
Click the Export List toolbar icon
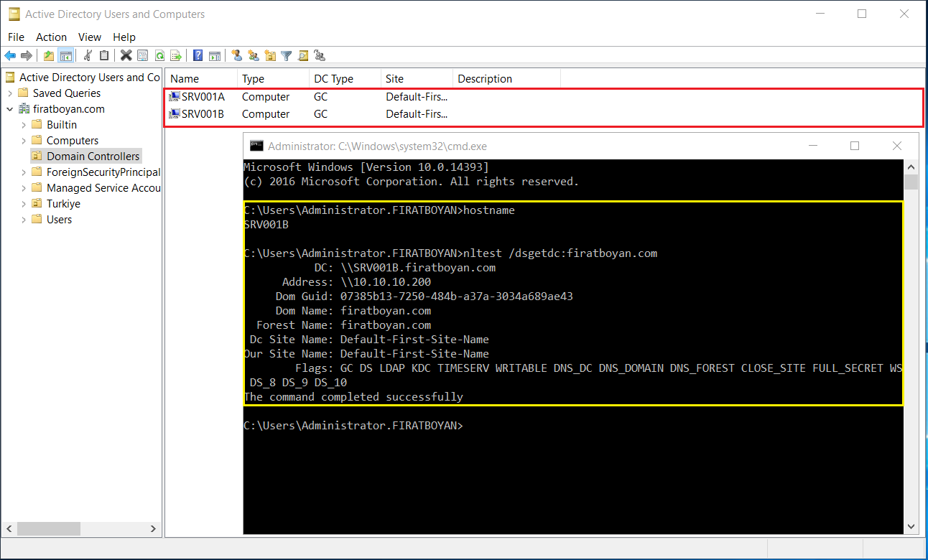pyautogui.click(x=175, y=55)
